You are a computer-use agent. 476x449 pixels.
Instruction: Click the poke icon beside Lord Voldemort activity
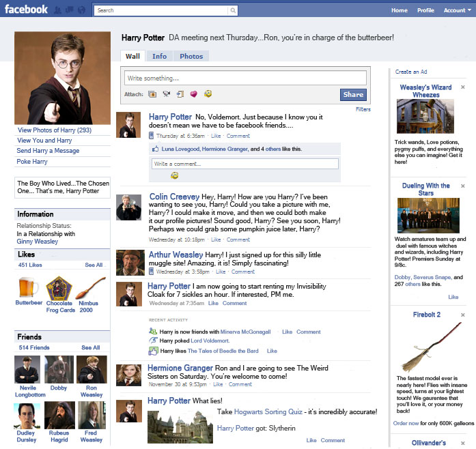153,341
